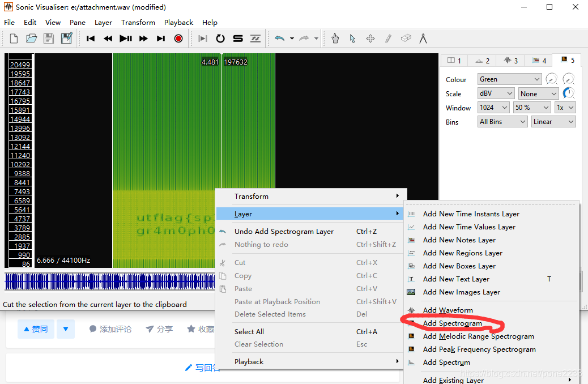Rewind to start of audio
This screenshot has width=588, height=384.
click(91, 39)
